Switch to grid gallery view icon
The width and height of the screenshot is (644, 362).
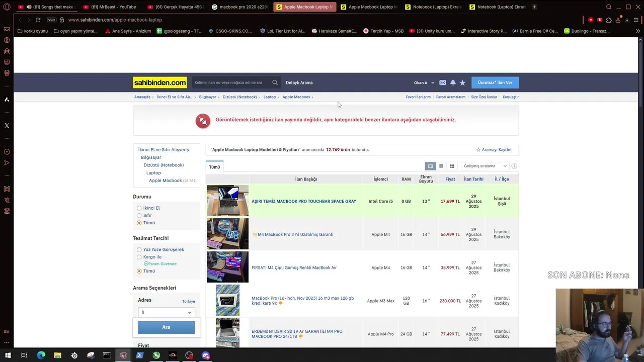[x=452, y=166]
